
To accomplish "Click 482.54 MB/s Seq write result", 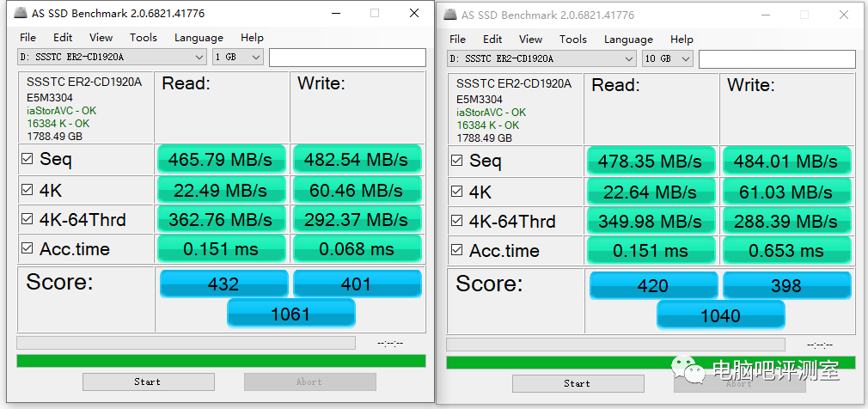I will click(357, 160).
